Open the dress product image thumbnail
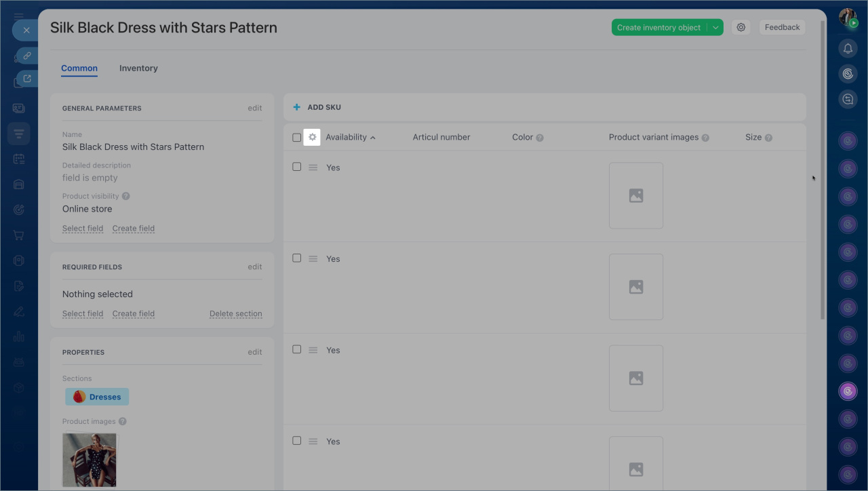 [90, 460]
